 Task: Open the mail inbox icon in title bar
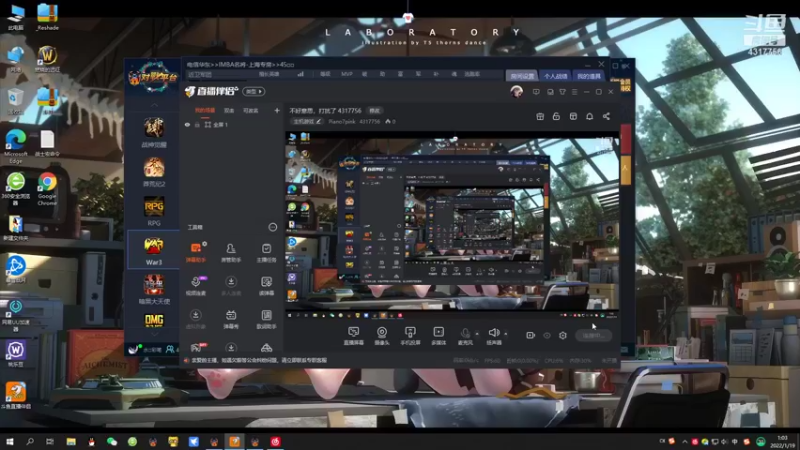pyautogui.click(x=550, y=92)
